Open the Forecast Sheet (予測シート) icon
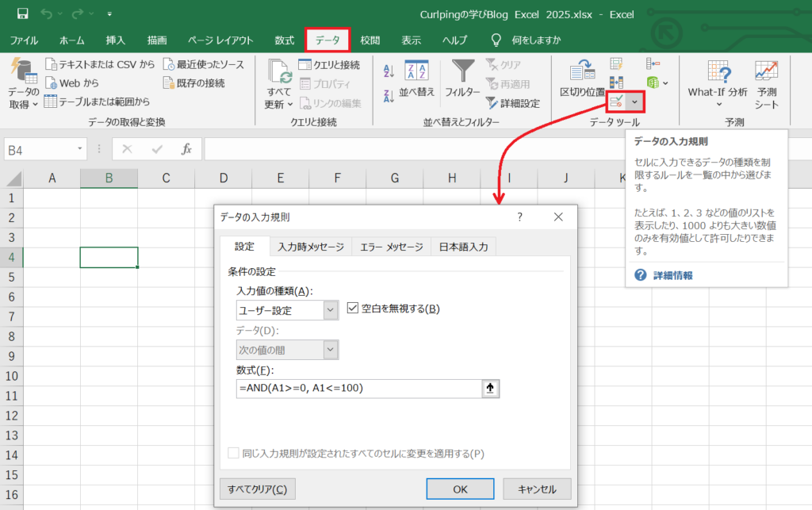The width and height of the screenshot is (812, 510). [x=766, y=86]
